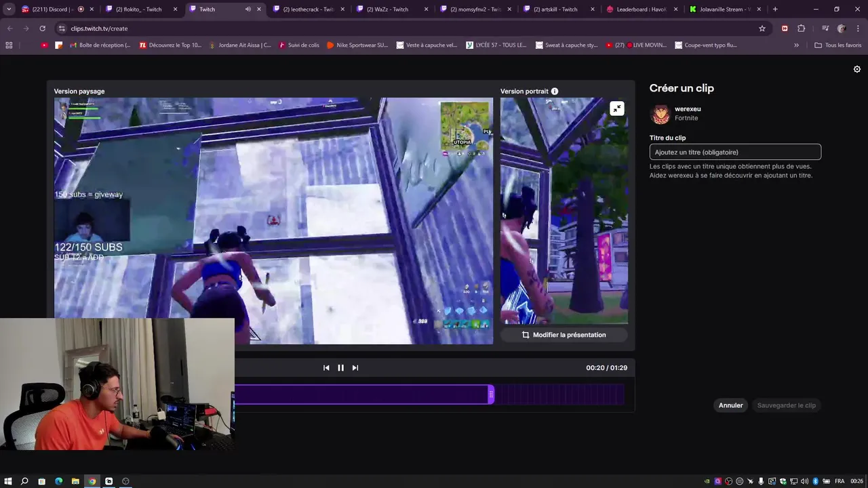Viewport: 868px width, 488px height.
Task: Open Découvrez le Top 10 bookmark
Action: (170, 45)
